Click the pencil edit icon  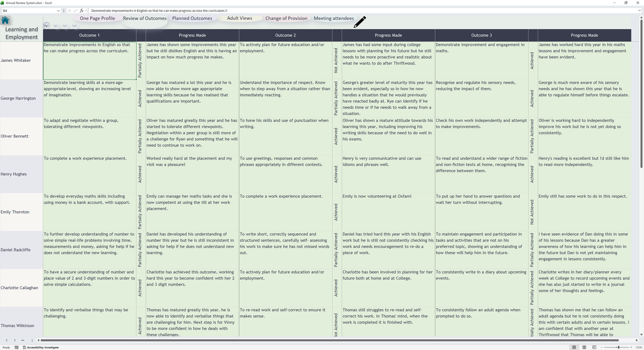click(360, 22)
